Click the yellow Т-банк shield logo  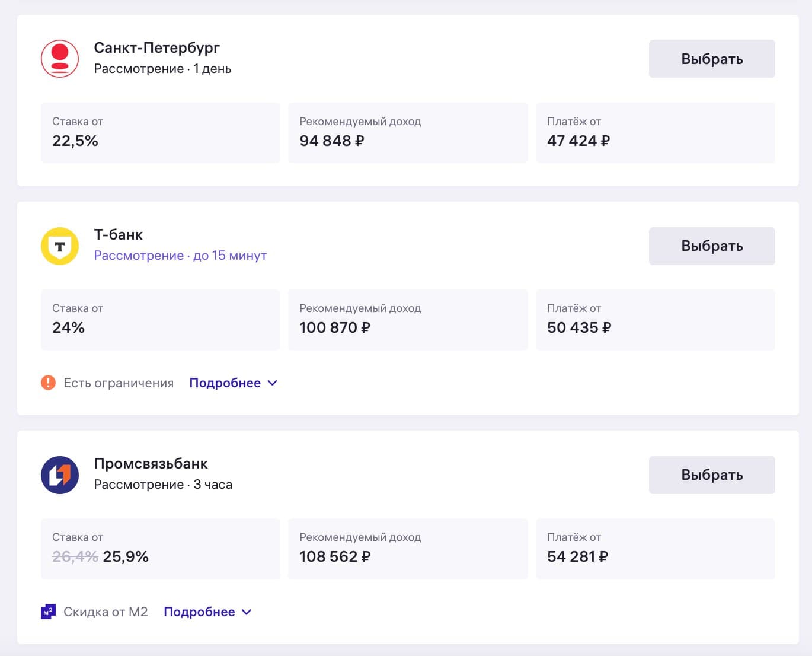click(60, 246)
